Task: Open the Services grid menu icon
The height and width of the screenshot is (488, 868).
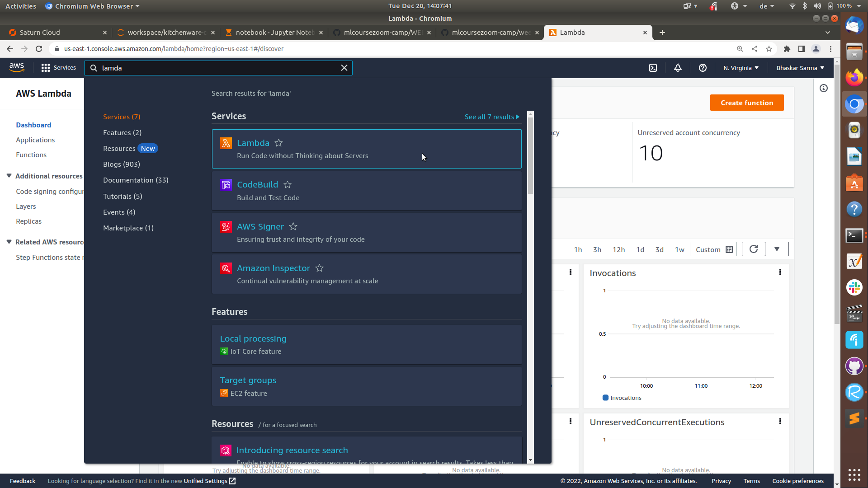Action: coord(45,68)
